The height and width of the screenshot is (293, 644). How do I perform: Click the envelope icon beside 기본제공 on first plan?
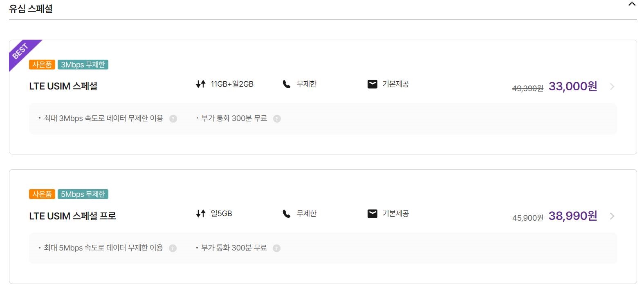372,84
